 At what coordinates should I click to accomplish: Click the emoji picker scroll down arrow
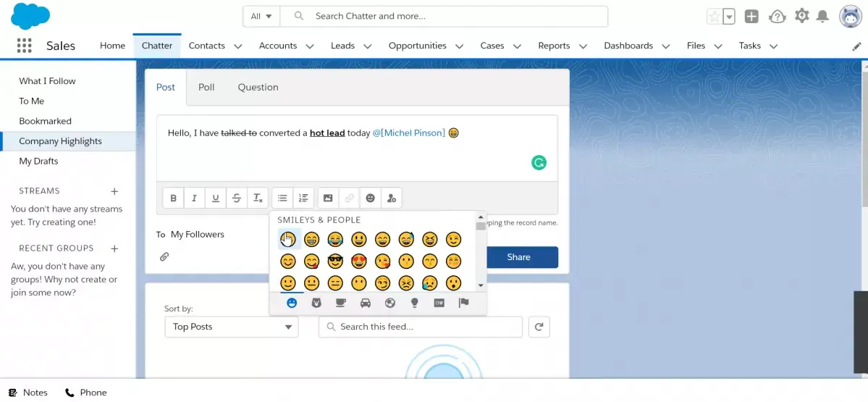(481, 285)
